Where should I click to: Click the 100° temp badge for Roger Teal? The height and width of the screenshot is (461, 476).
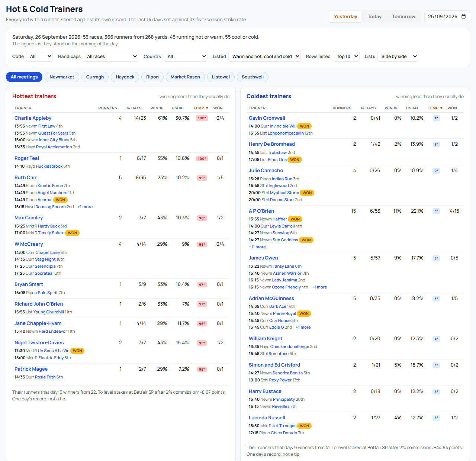202,159
